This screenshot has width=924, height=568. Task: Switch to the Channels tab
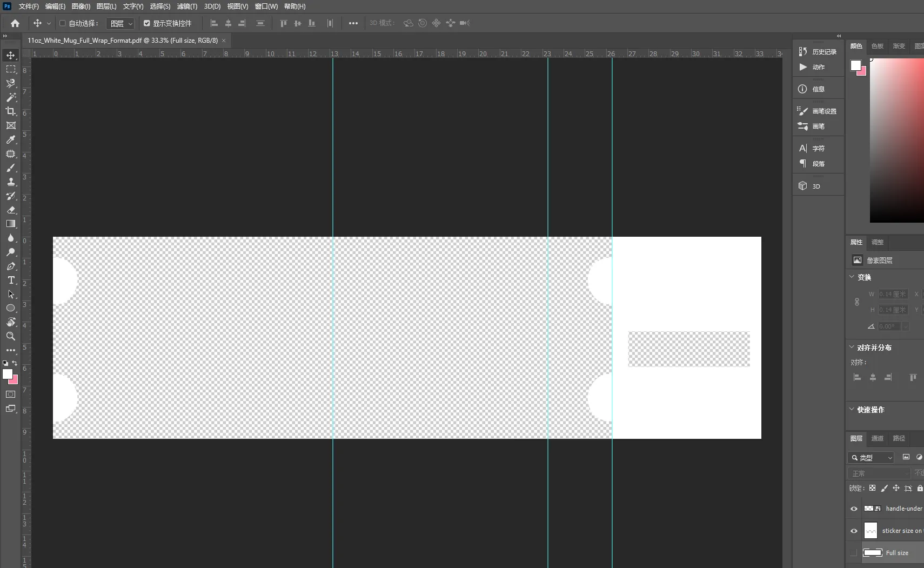click(x=878, y=438)
